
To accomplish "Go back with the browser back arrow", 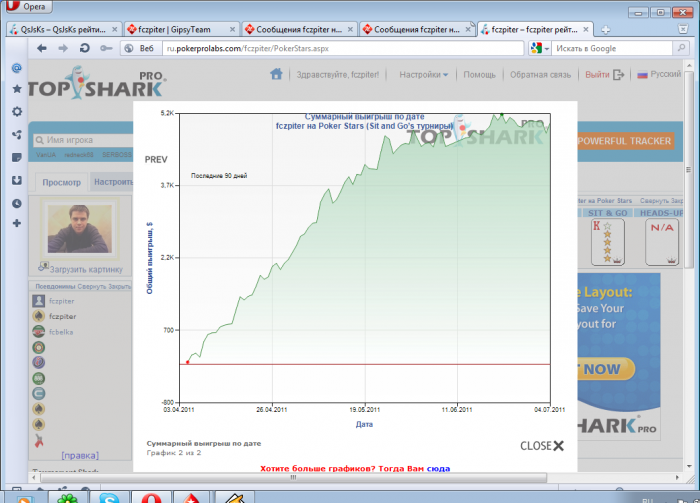I will pos(42,48).
